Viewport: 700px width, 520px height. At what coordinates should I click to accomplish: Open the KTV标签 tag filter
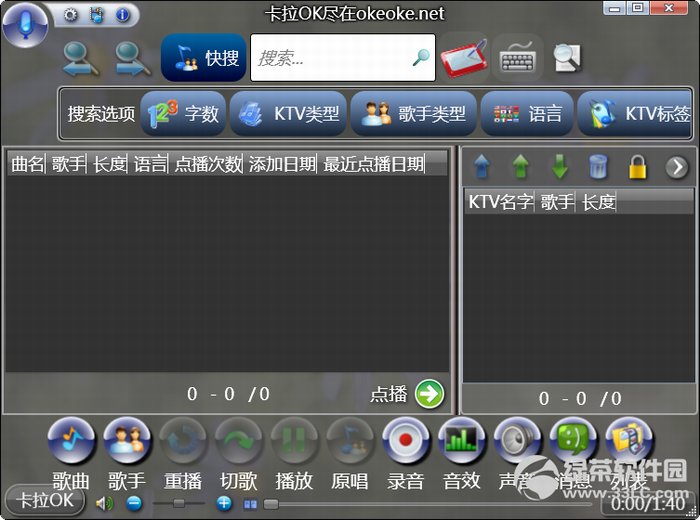pyautogui.click(x=635, y=113)
